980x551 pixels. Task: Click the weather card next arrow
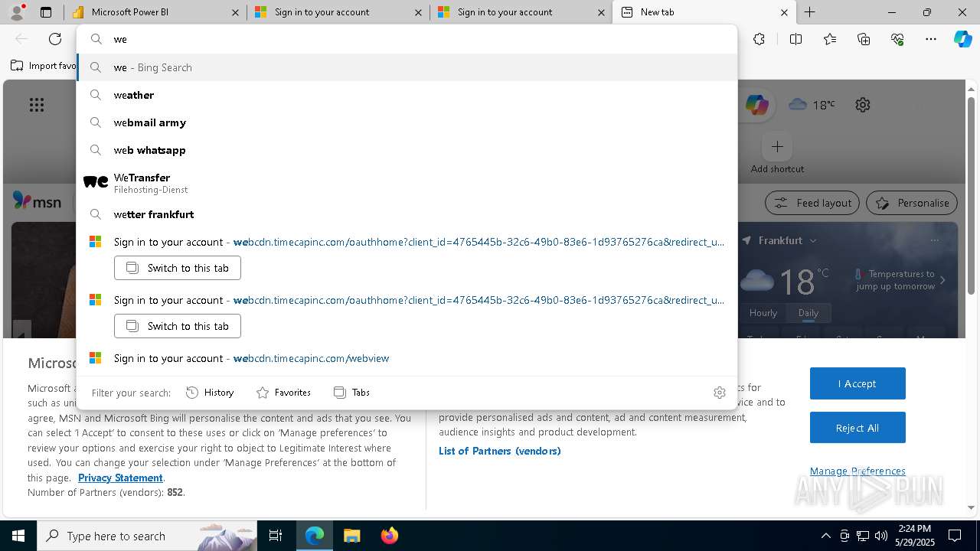(942, 280)
